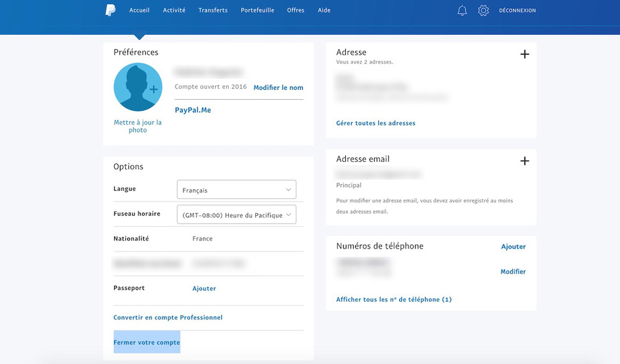620x364 pixels.
Task: Click the PayPal logo icon
Action: tap(110, 10)
